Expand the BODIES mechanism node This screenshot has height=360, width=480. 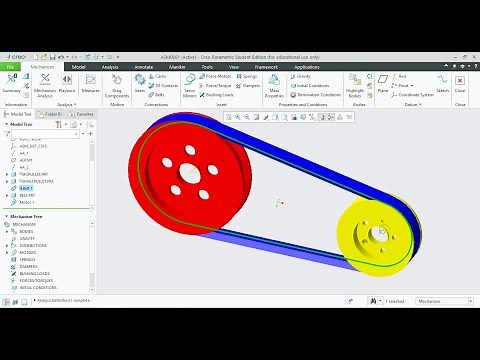[x=7, y=231]
